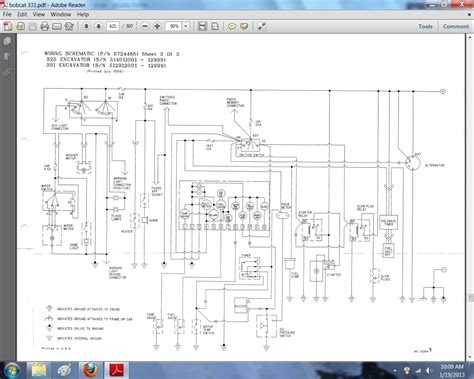Open the Help menu

coord(83,14)
